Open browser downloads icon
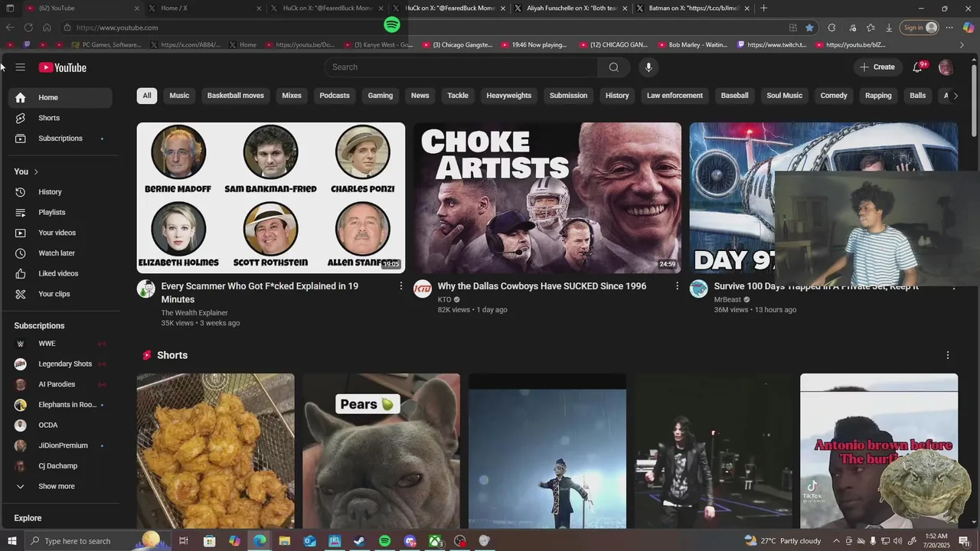This screenshot has width=980, height=551. 889,28
